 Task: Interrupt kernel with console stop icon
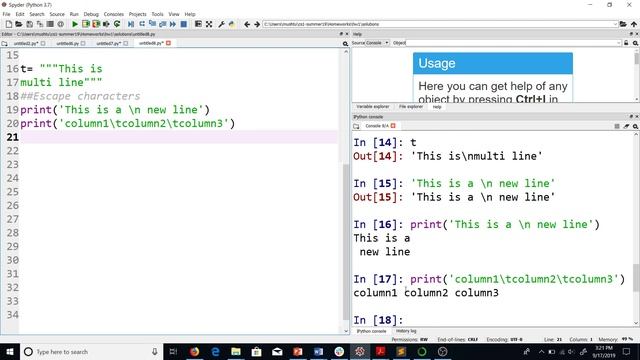tap(617, 126)
